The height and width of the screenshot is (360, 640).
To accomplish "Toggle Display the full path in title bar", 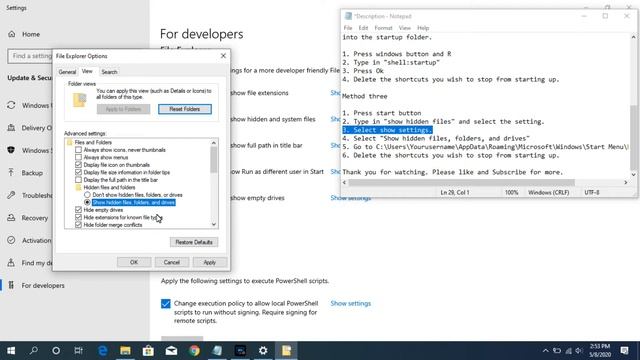I will pyautogui.click(x=78, y=180).
